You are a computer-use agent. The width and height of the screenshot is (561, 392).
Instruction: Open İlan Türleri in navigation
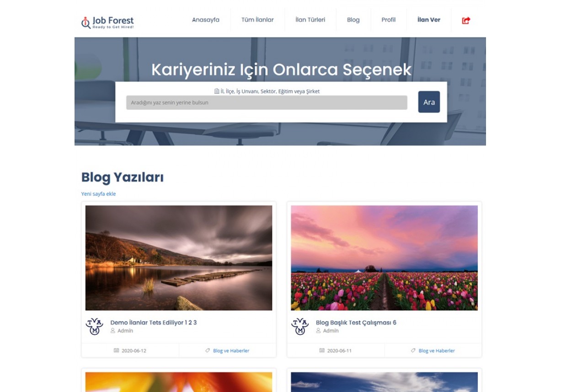tap(310, 20)
